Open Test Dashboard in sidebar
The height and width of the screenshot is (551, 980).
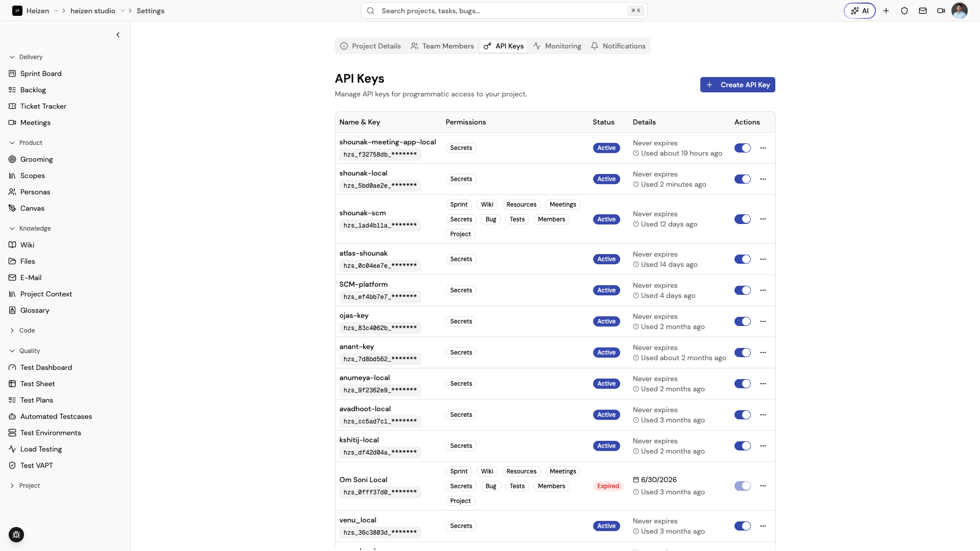pyautogui.click(x=46, y=367)
